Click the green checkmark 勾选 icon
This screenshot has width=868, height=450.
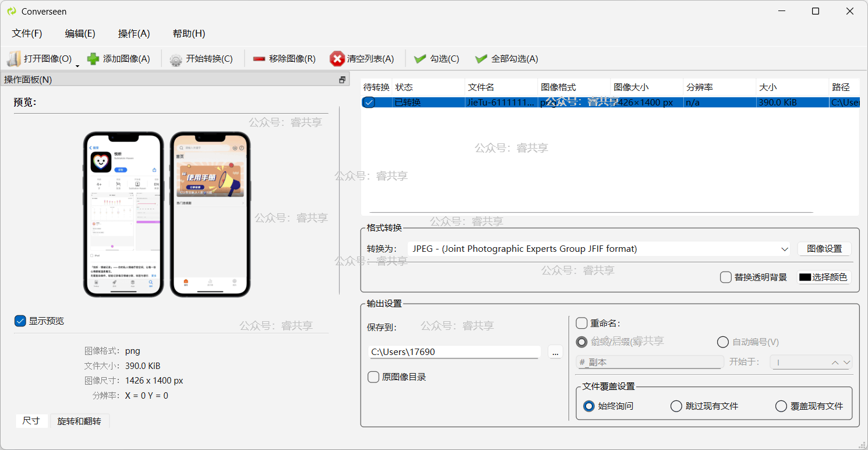point(419,59)
